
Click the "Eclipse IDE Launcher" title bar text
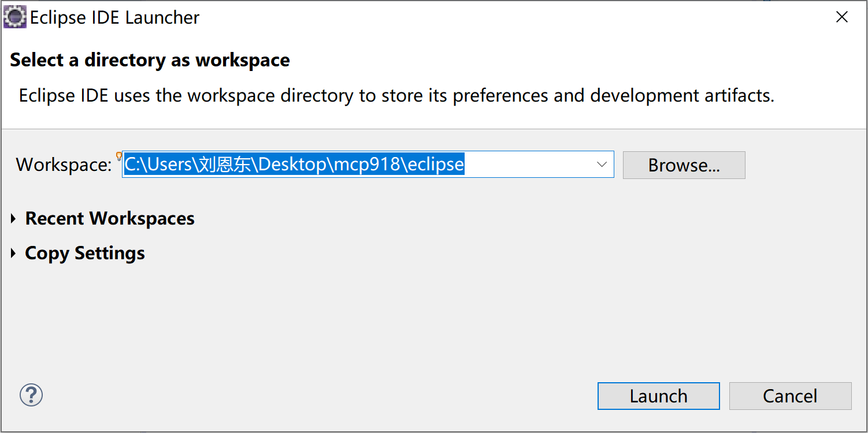pos(114,17)
